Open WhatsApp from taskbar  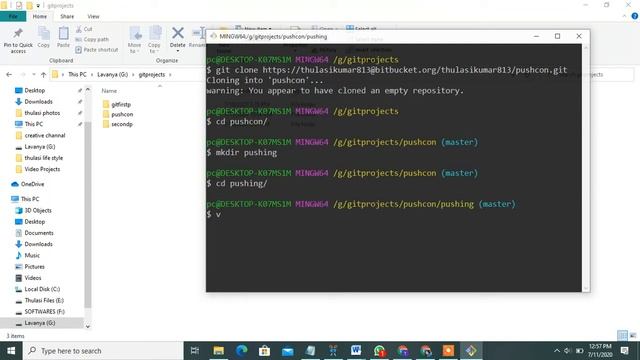379,351
